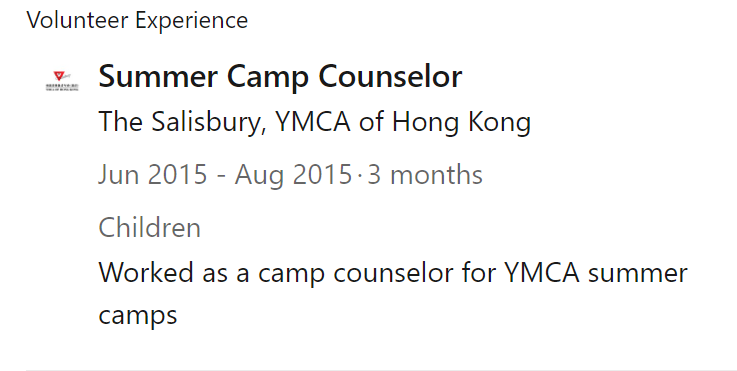Click the Children cause label
This screenshot has height=371, width=737.
pos(149,228)
